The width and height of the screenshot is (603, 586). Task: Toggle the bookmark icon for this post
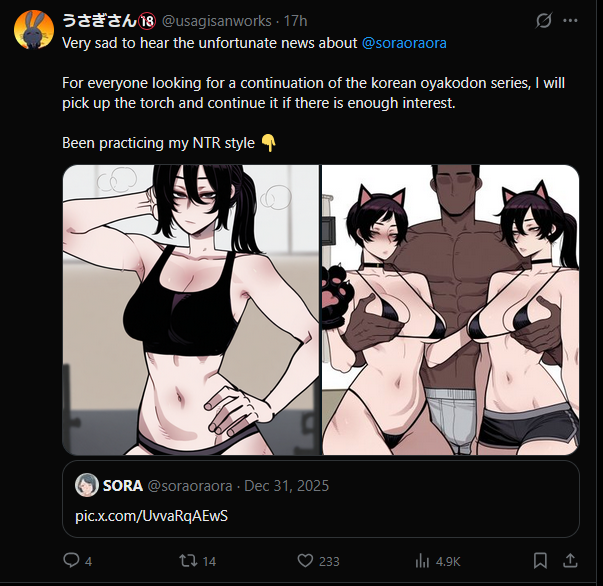(x=540, y=561)
